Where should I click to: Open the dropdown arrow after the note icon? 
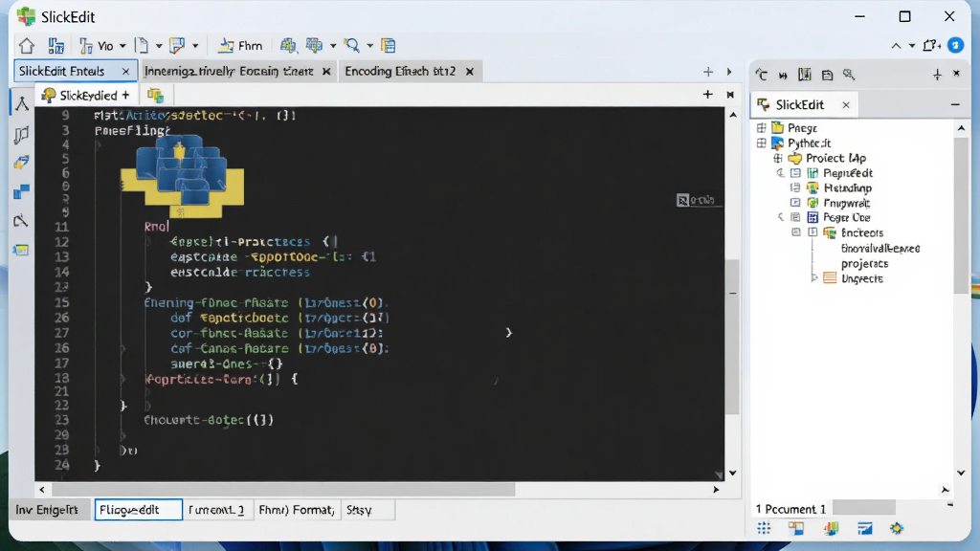(x=195, y=46)
